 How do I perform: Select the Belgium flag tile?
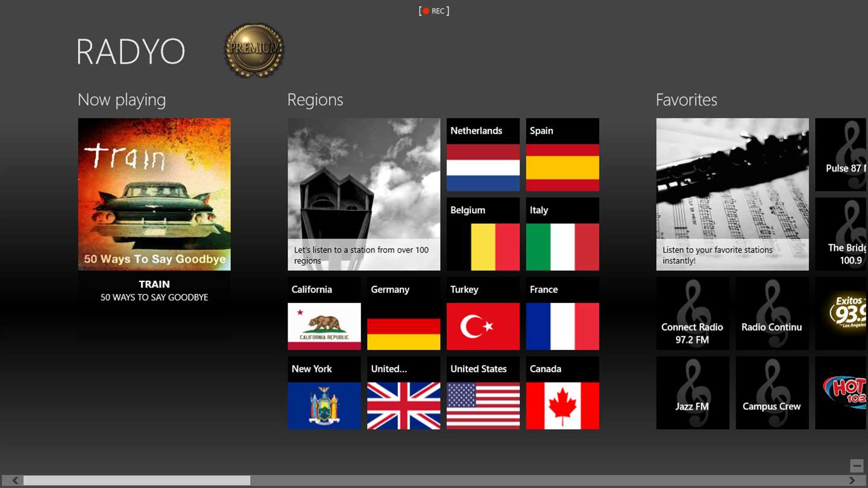tap(483, 234)
